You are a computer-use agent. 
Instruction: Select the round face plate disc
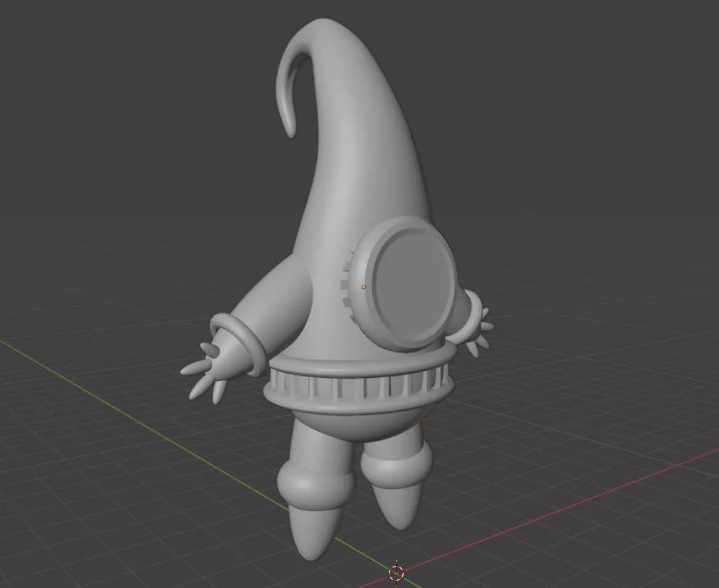(414, 283)
